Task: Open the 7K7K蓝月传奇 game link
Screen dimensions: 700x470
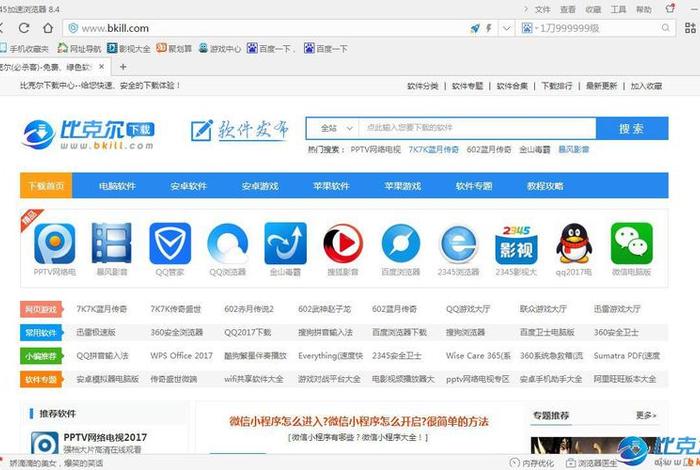Action: click(x=102, y=309)
